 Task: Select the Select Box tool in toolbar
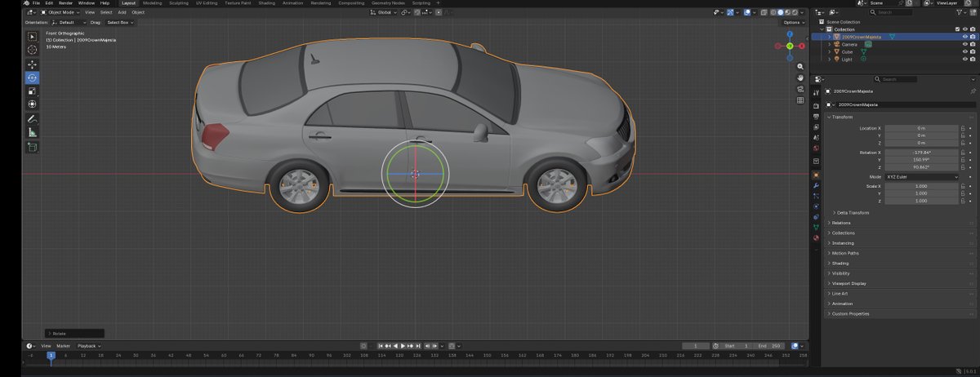point(32,37)
